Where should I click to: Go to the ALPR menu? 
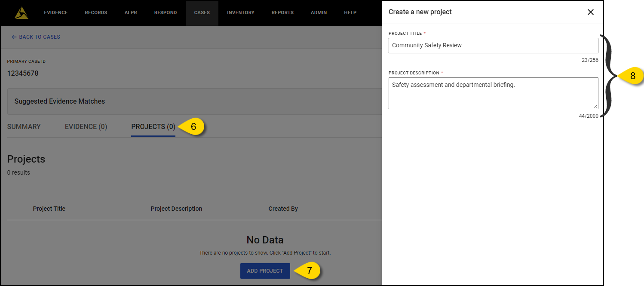[131, 13]
